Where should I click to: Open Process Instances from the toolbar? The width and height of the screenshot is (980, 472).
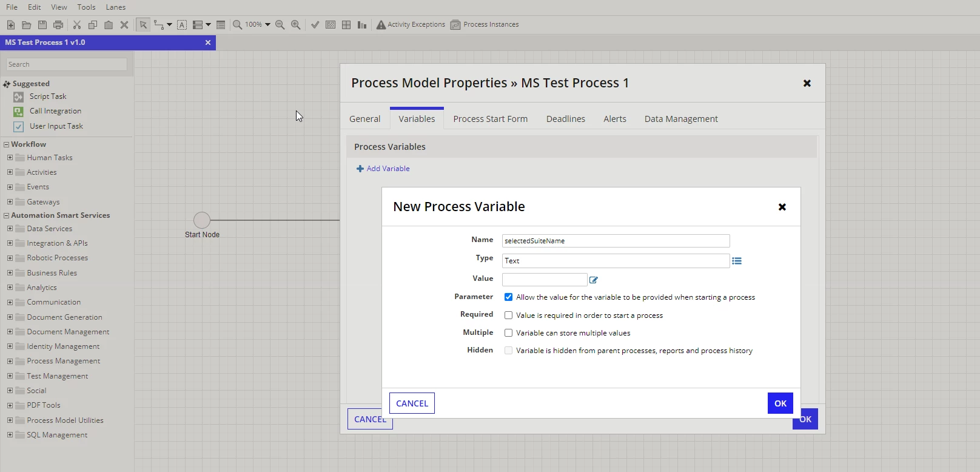[x=485, y=25]
